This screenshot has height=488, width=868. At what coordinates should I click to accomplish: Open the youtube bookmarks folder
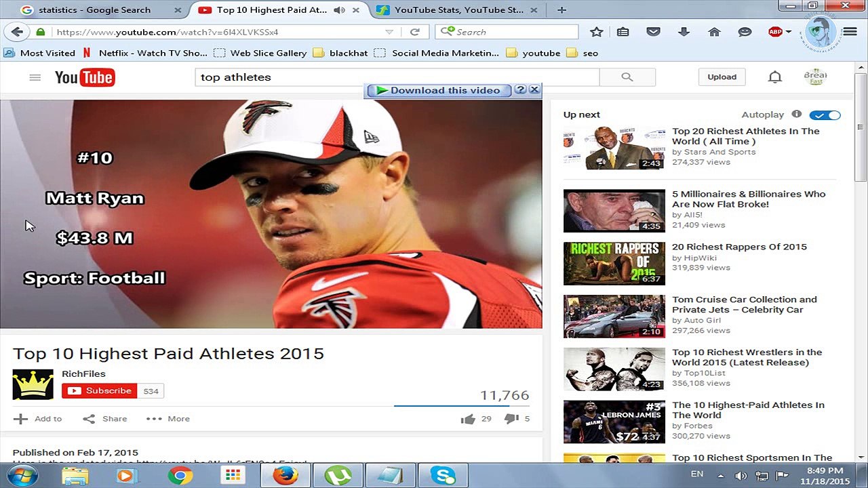click(x=533, y=53)
